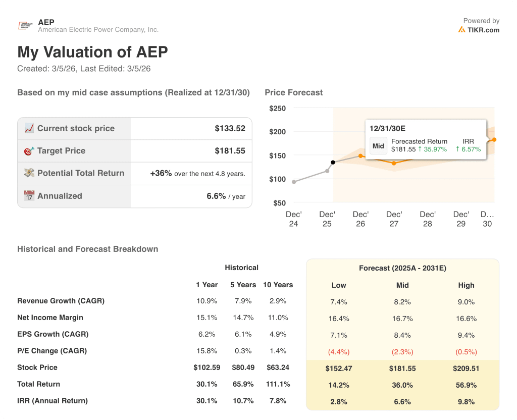Image resolution: width=517 pixels, height=420 pixels.
Task: Select the Low forecast column header
Action: point(339,285)
